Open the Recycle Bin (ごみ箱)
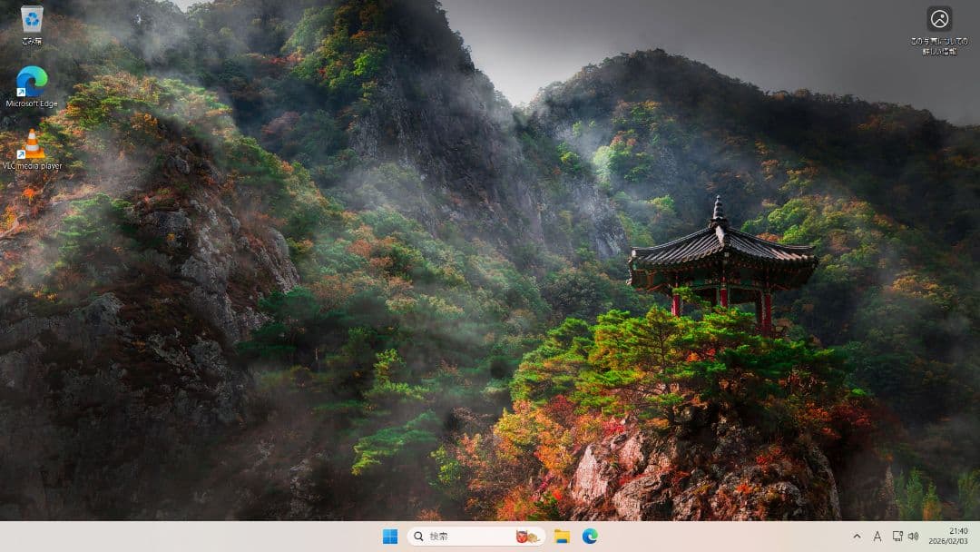 pos(33,18)
